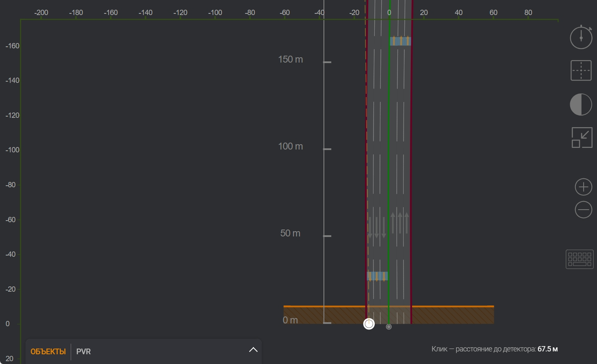Open the ОБЪЕКТЫ tab
Screen dimensions: 597x364
pos(48,351)
